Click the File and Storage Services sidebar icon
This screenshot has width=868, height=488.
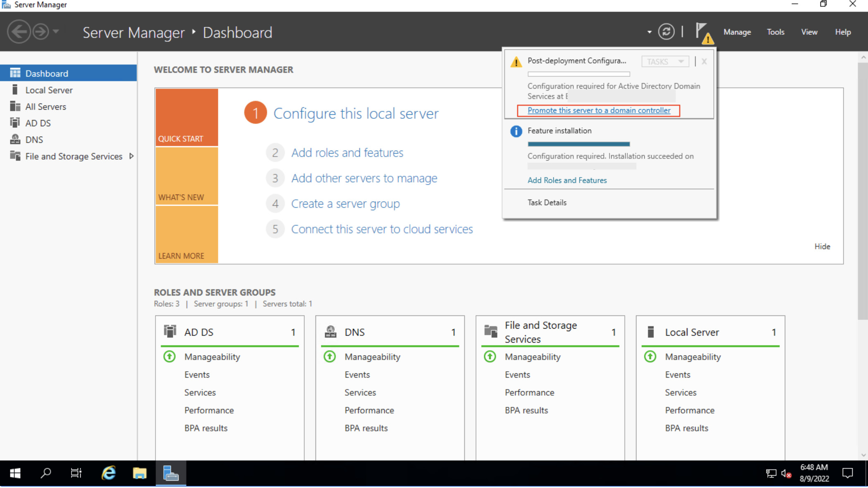point(15,156)
